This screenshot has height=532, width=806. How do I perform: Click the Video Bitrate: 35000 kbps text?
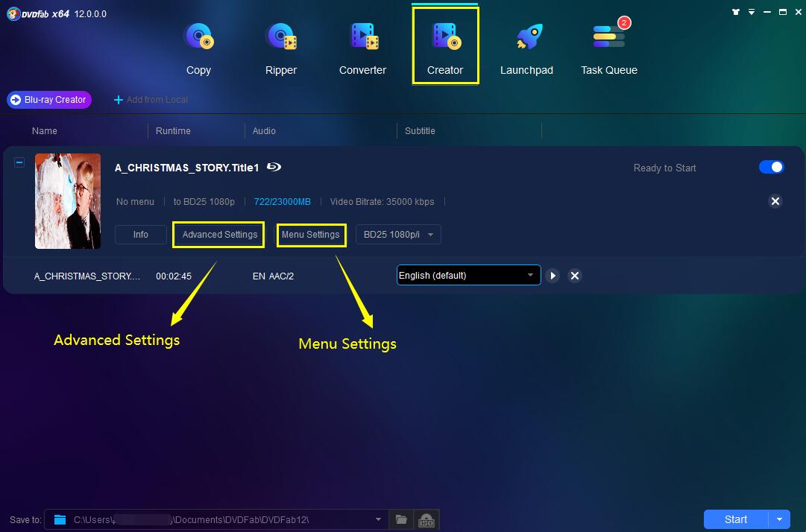382,202
